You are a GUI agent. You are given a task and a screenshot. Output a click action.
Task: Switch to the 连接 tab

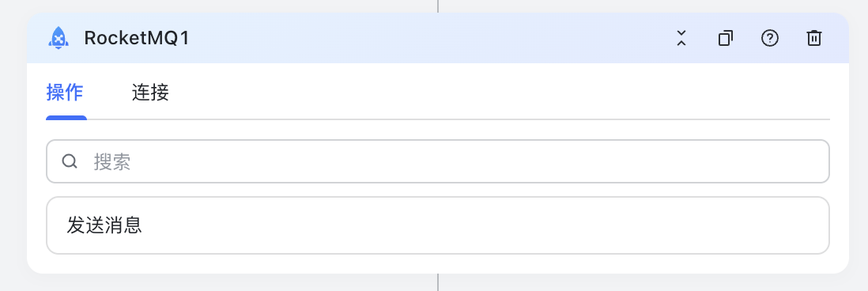click(150, 93)
